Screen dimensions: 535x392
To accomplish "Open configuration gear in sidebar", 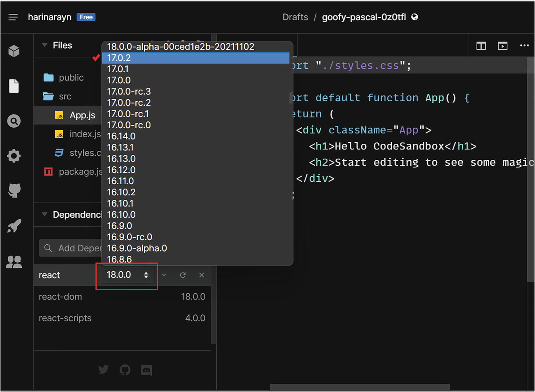I will point(14,156).
